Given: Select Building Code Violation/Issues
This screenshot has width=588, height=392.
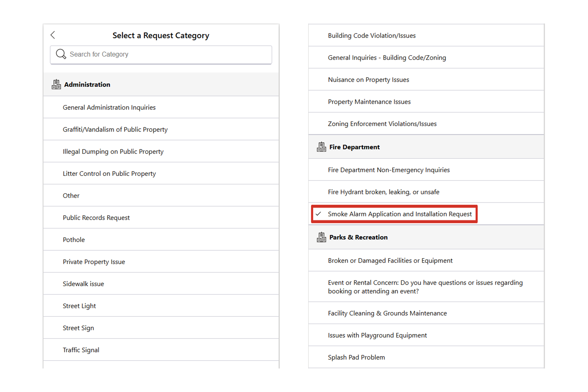Looking at the screenshot, I should click(372, 36).
